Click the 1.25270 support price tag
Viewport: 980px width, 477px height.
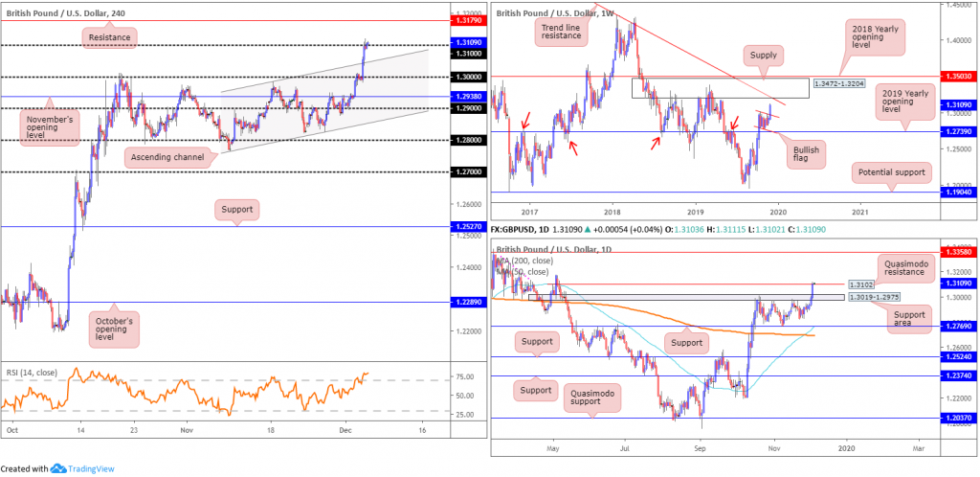[465, 227]
